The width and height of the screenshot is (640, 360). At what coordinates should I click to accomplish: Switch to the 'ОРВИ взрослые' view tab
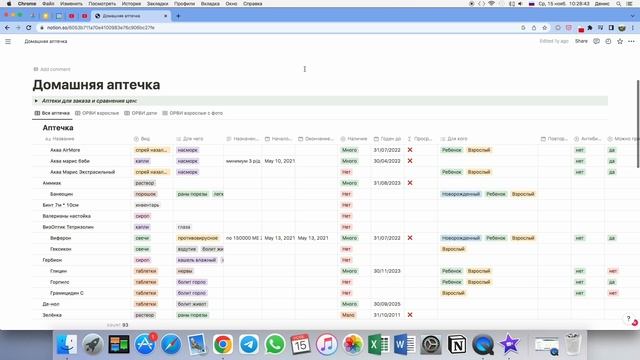[97, 113]
